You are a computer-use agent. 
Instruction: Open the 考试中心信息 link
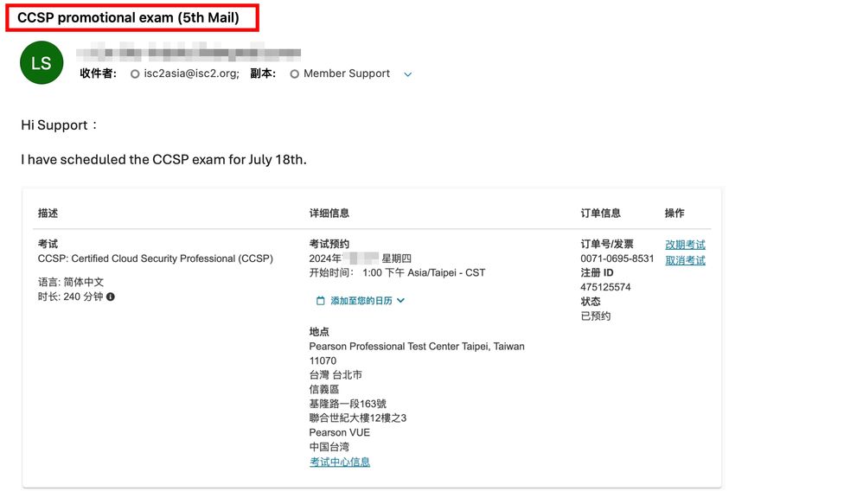pyautogui.click(x=340, y=462)
